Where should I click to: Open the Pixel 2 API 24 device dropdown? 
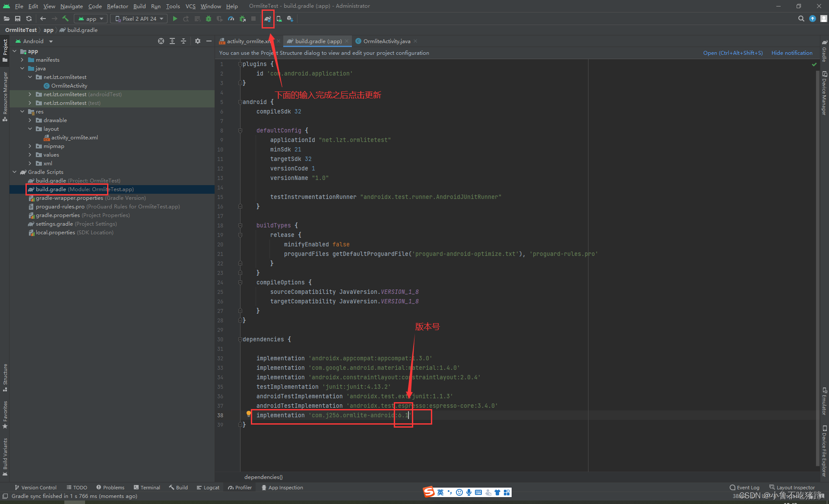pyautogui.click(x=139, y=19)
